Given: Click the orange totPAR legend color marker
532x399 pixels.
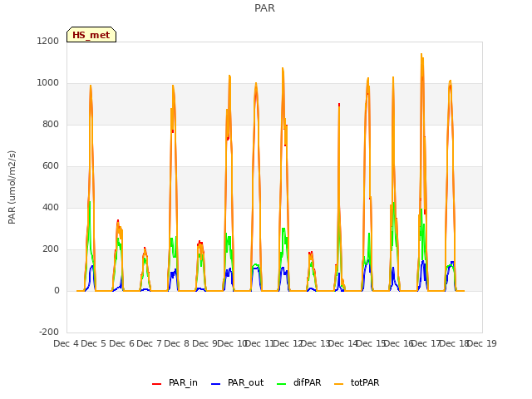Looking at the screenshot, I should click(338, 384).
